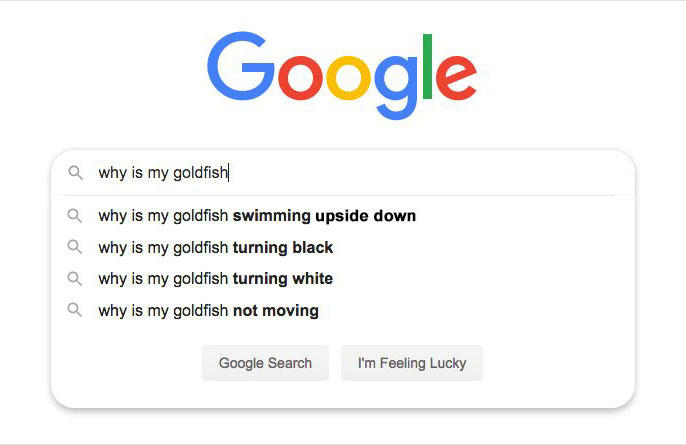Click the Google logo
686x445 pixels.
coord(342,75)
